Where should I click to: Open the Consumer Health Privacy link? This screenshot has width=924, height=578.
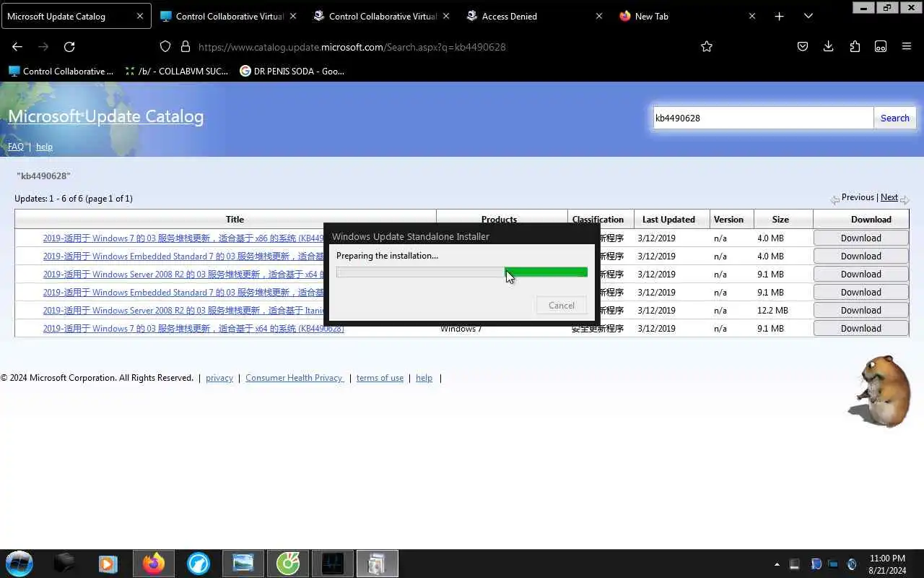[294, 378]
